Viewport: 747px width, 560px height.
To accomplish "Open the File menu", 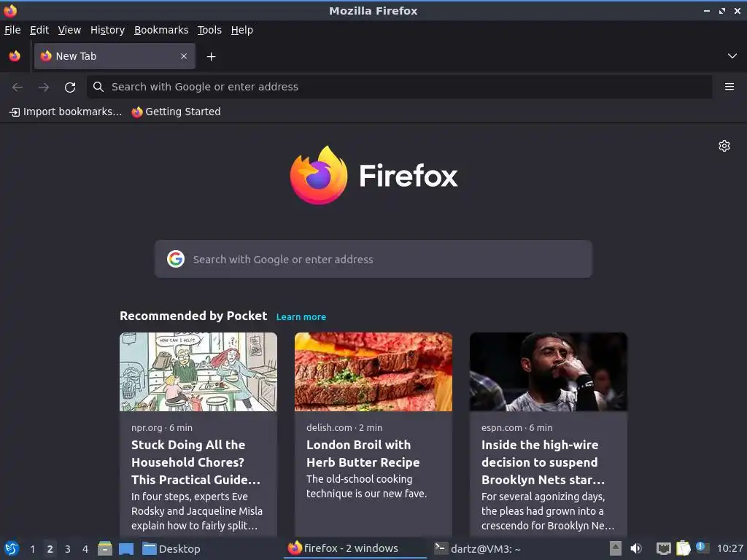I will pos(12,30).
